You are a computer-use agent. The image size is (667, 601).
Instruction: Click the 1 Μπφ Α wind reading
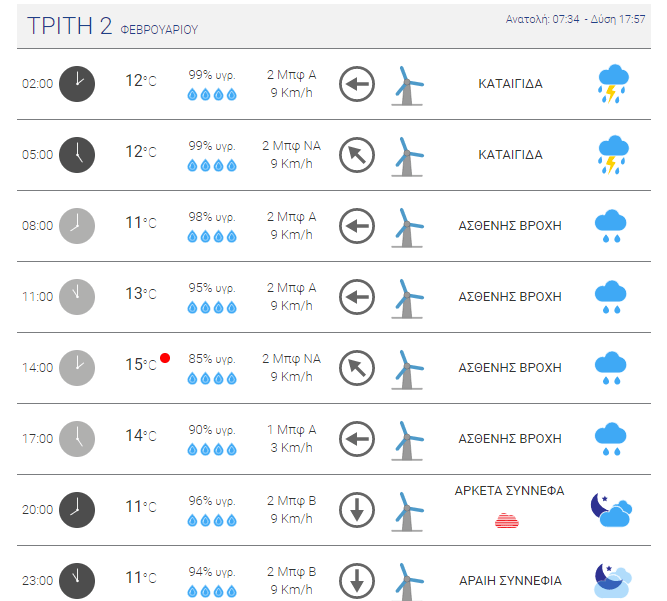(291, 430)
